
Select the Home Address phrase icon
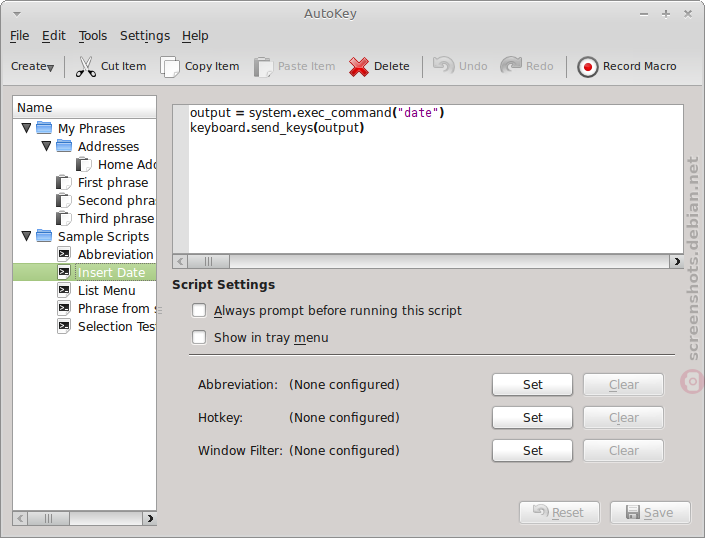point(84,165)
